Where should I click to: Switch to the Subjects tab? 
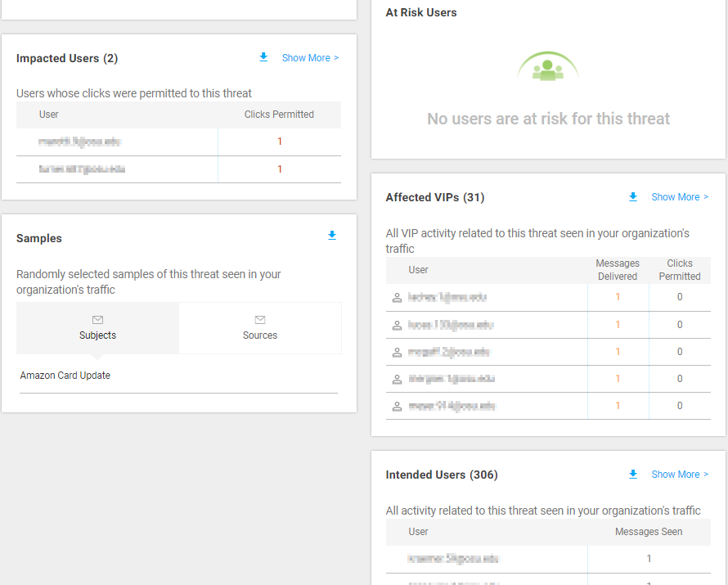tap(97, 335)
